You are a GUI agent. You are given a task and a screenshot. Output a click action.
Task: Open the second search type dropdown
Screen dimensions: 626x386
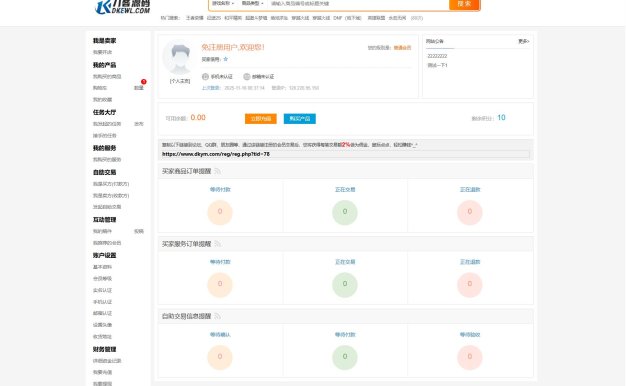click(252, 3)
